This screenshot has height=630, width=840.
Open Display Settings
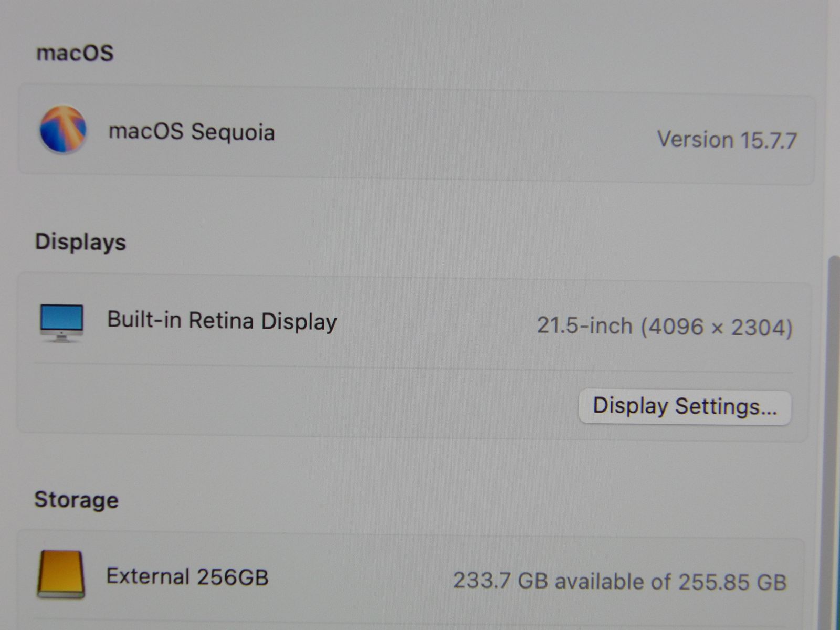685,407
